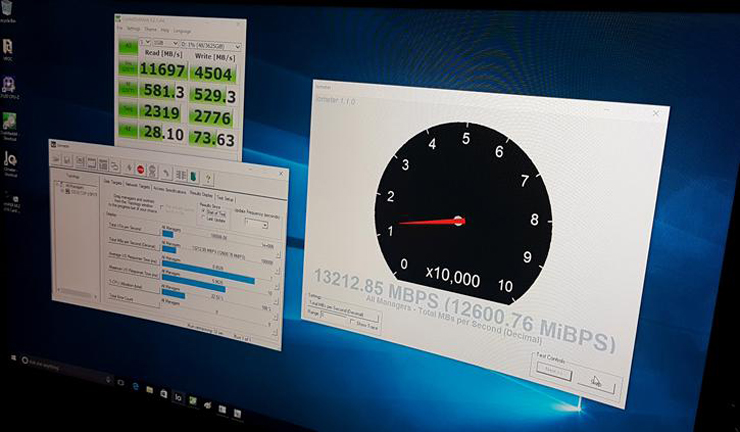This screenshot has height=432, width=740.
Task: Click the Topology panel horizontal scrollbar
Action: coord(77,293)
